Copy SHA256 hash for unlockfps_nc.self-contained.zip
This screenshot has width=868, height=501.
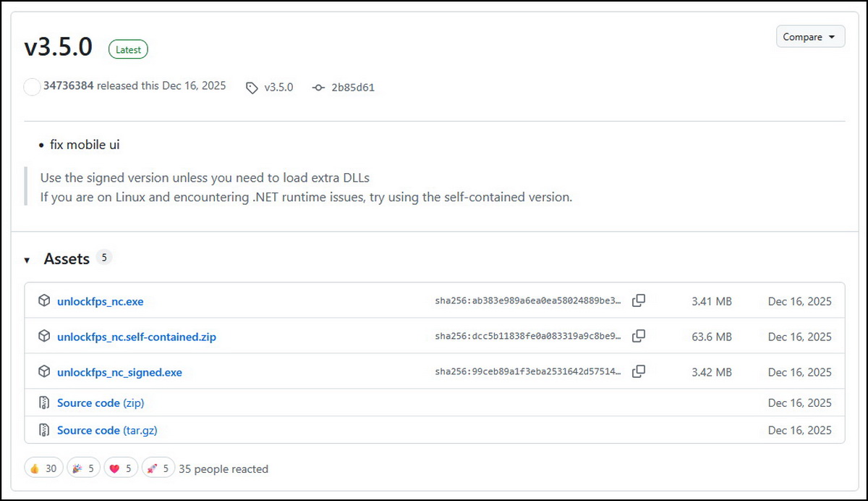point(639,336)
